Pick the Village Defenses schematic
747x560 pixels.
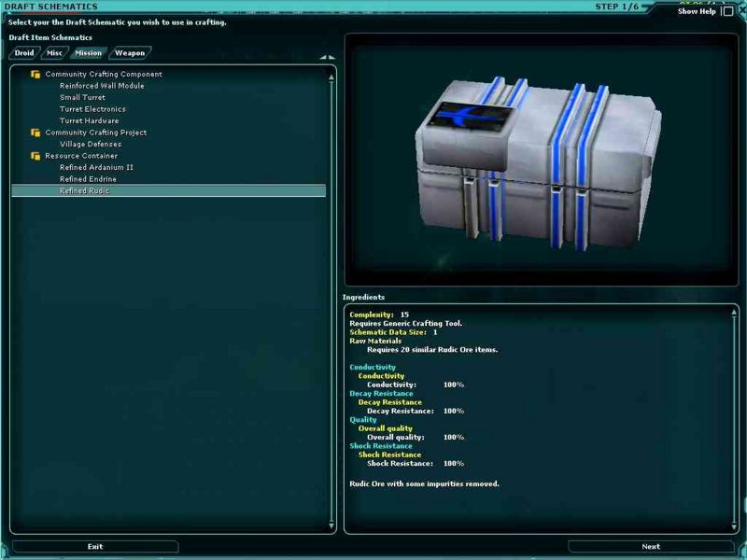coord(91,145)
